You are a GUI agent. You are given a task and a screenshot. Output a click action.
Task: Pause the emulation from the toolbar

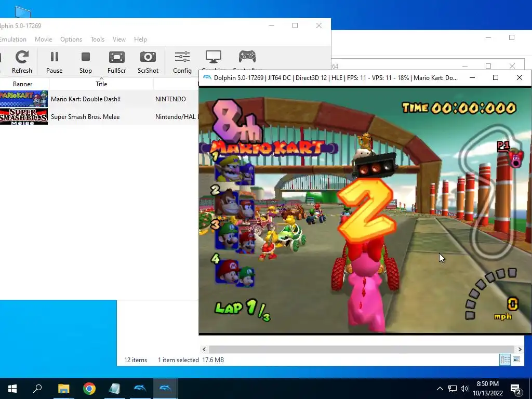[54, 62]
